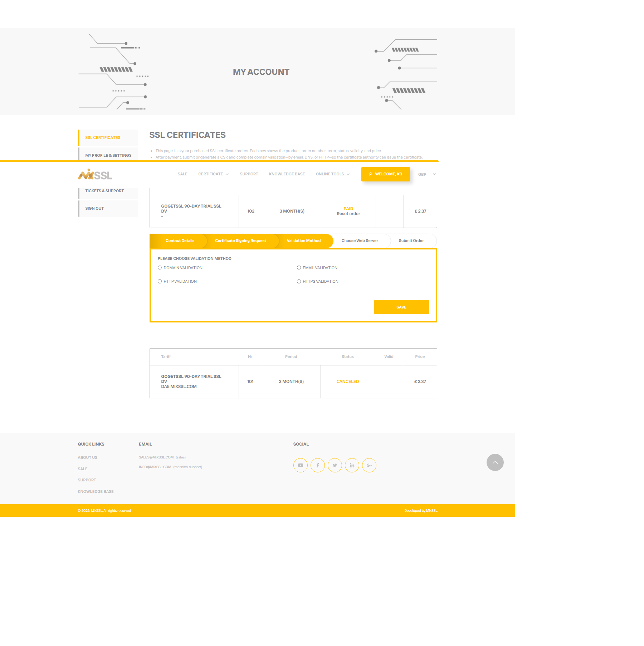Click the user icon in Welcome button
Viewport: 644px width, 646px height.
pyautogui.click(x=371, y=174)
